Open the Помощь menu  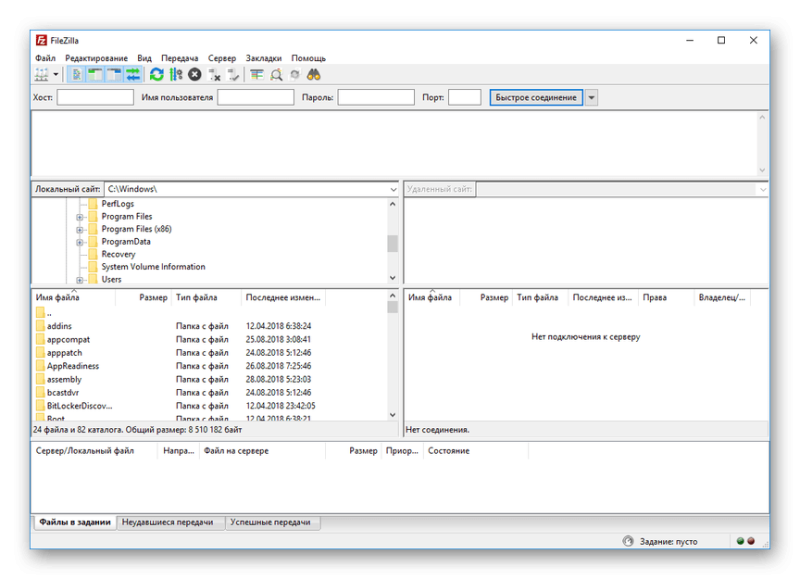(x=308, y=58)
